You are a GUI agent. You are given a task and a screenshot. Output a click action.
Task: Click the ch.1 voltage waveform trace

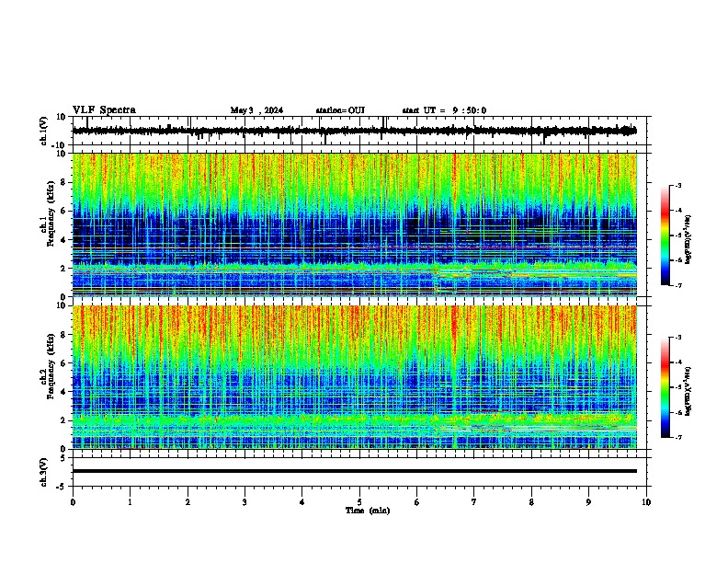tap(354, 131)
